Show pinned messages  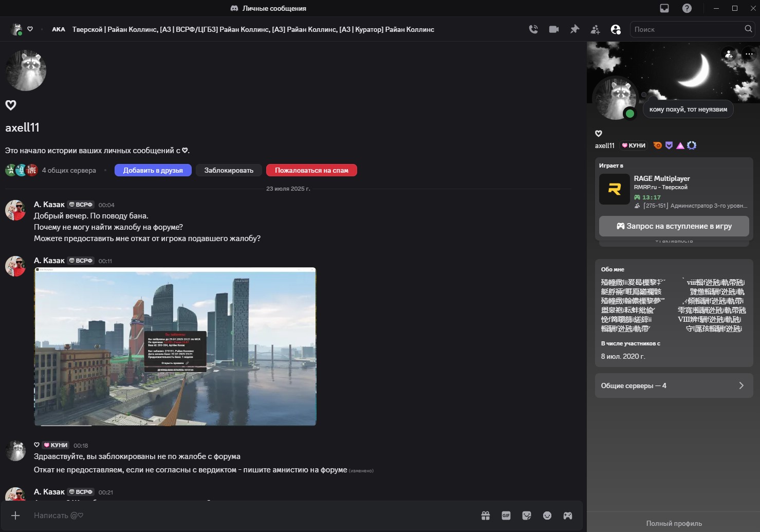tap(574, 29)
